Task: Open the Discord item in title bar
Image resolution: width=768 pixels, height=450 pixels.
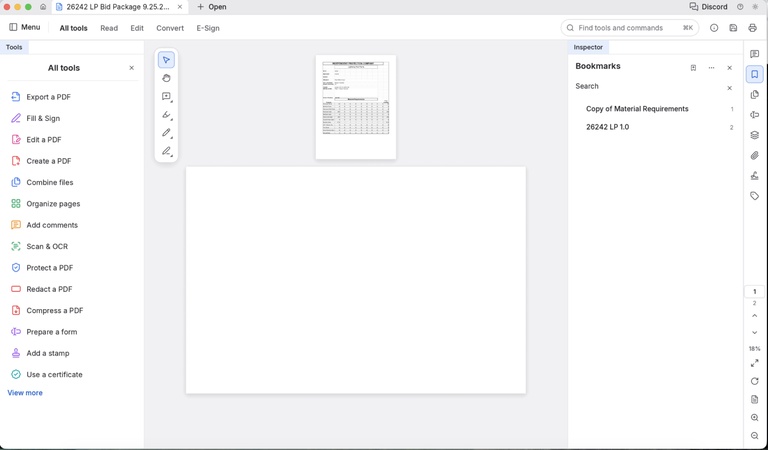Action: 708,7
